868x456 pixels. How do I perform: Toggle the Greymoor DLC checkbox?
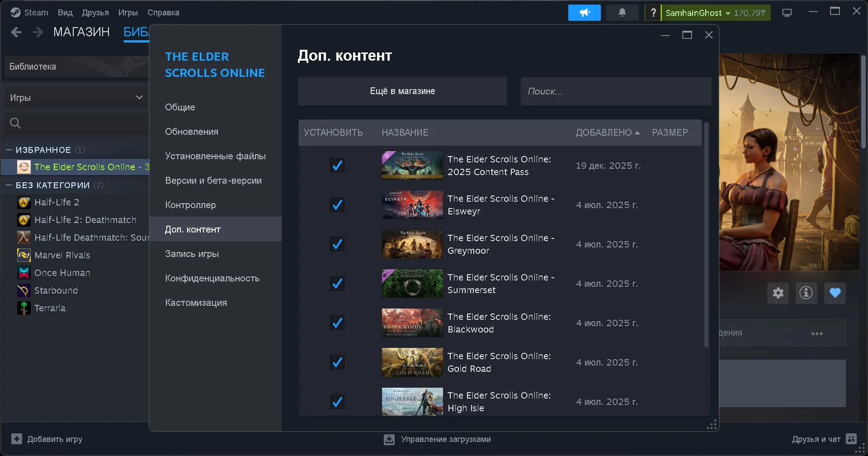(x=337, y=244)
